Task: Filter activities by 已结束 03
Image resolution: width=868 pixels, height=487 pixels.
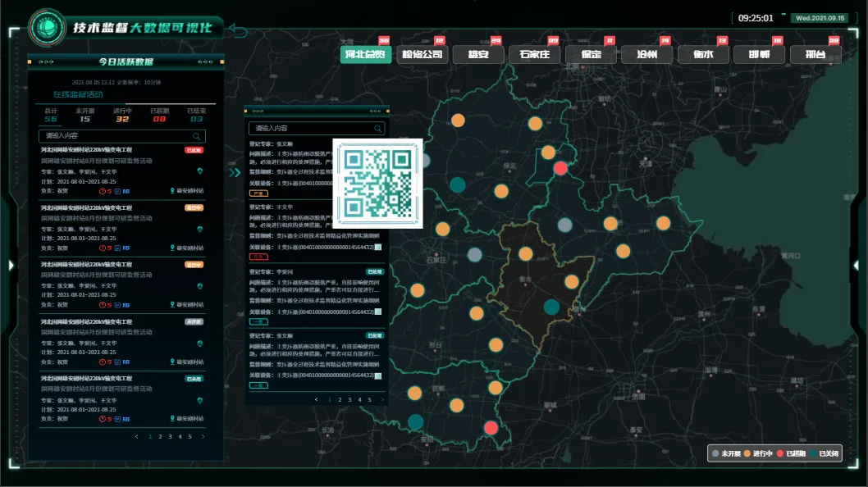Action: 197,115
